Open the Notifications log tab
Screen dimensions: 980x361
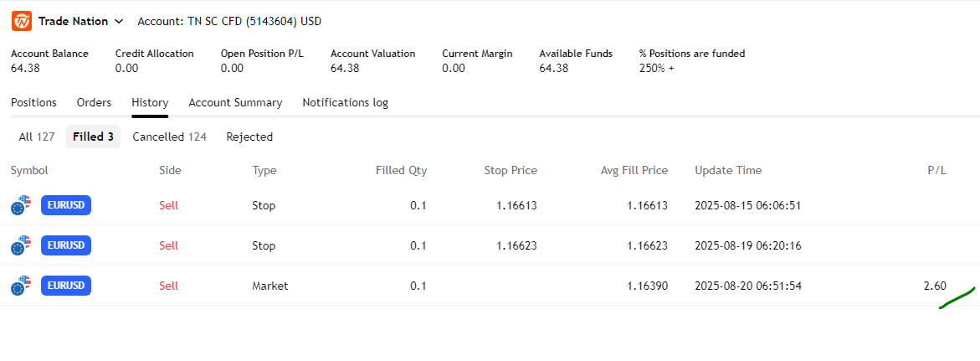click(345, 102)
